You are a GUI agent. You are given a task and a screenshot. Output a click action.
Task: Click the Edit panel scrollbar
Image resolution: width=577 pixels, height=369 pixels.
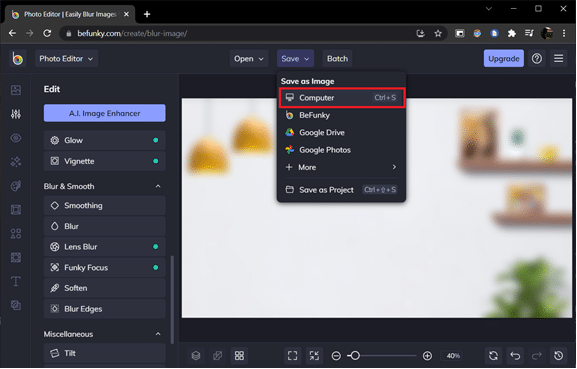pos(172,299)
